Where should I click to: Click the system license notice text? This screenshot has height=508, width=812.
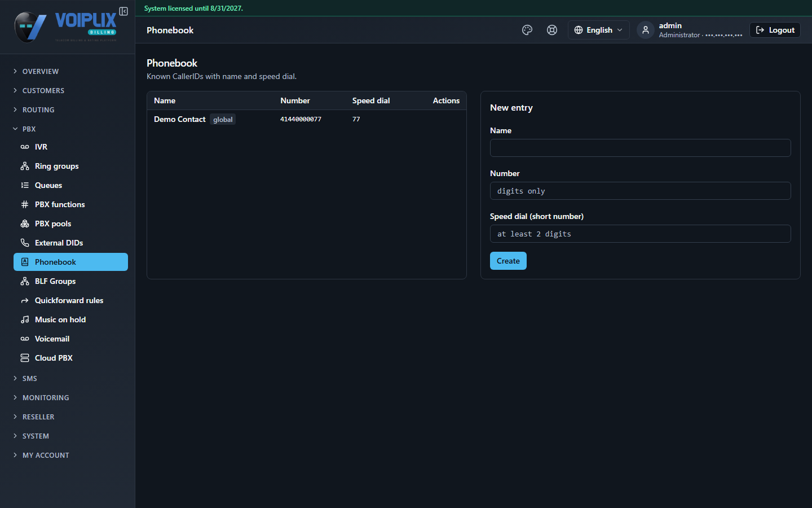(193, 8)
